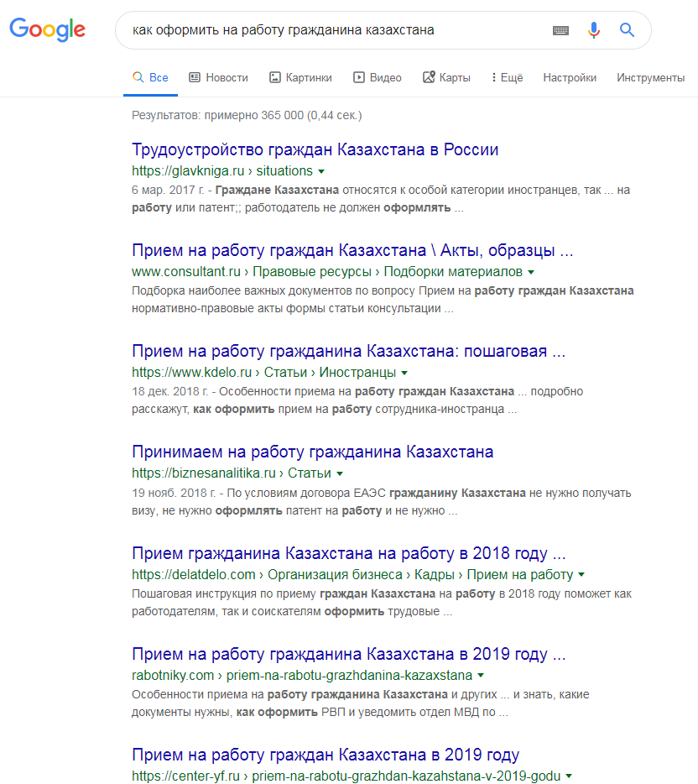The width and height of the screenshot is (698, 784).
Task: Open link Трудоустройство граждан Казахстана в России
Action: click(x=315, y=149)
